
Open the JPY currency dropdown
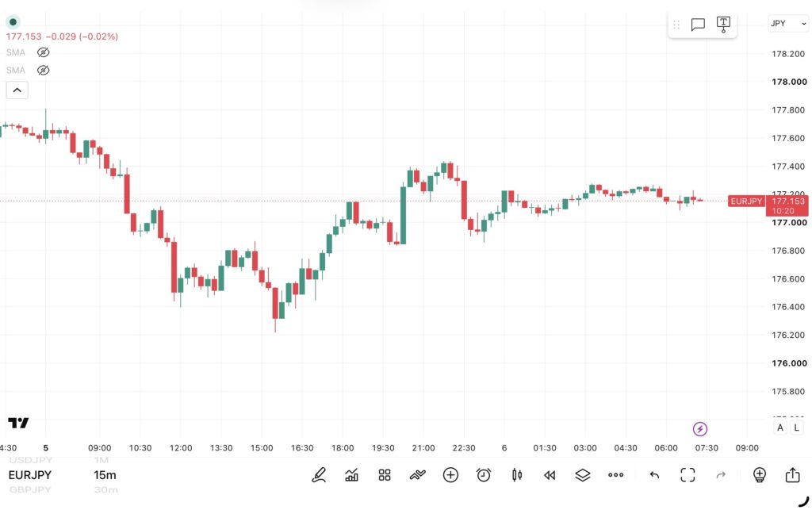pyautogui.click(x=788, y=23)
